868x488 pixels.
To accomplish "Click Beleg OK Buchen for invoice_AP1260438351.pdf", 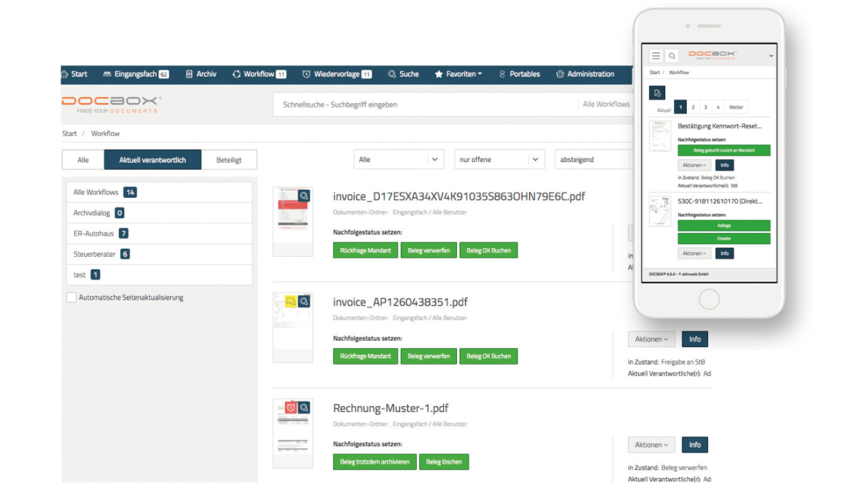I will (x=488, y=356).
